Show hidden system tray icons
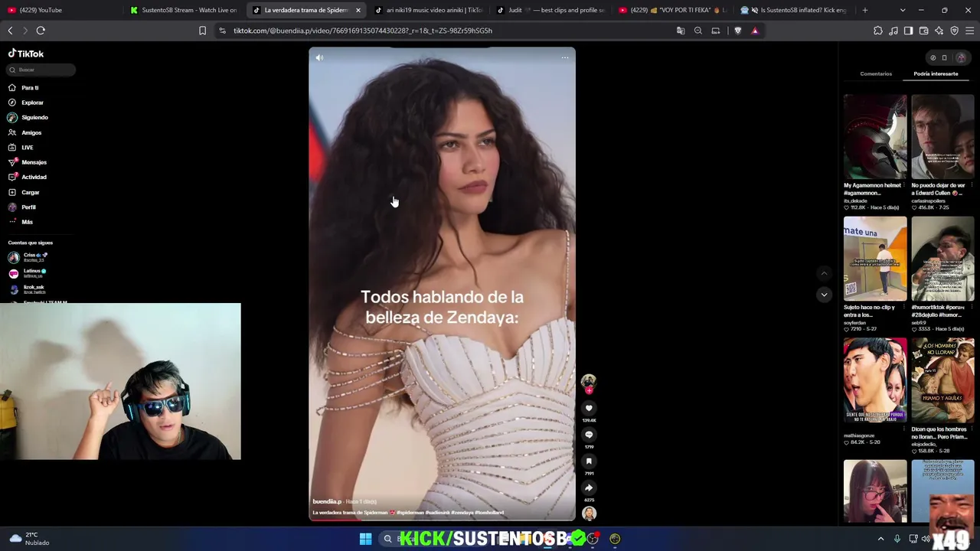Image resolution: width=980 pixels, height=551 pixels. point(880,539)
